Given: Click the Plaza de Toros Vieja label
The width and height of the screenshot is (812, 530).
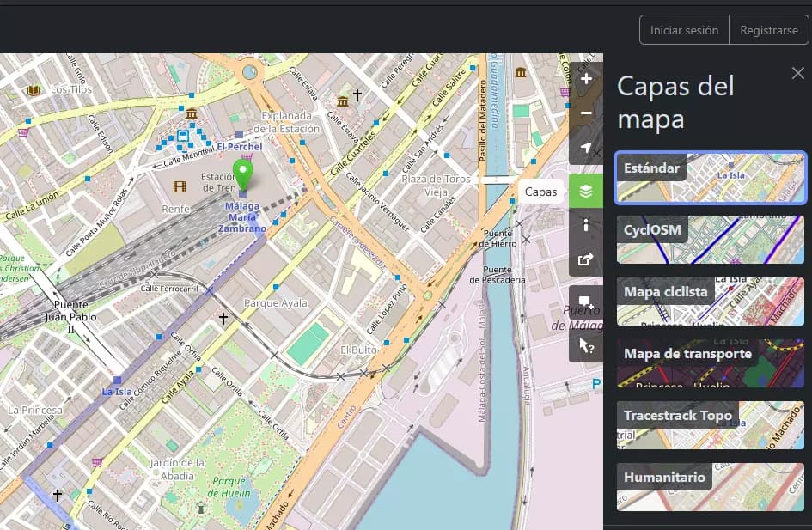Looking at the screenshot, I should click(436, 186).
